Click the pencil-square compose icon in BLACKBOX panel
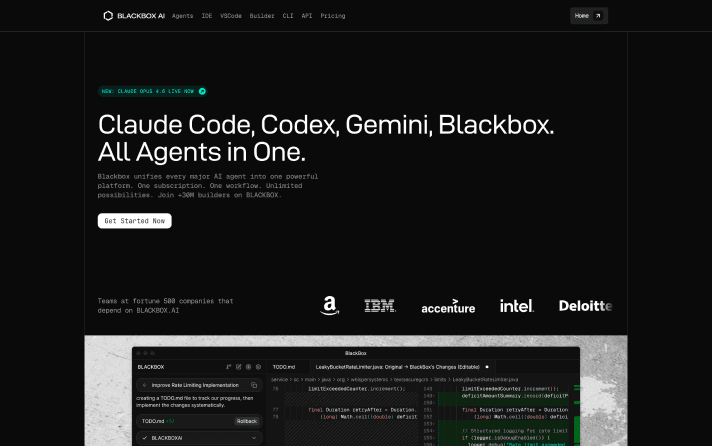This screenshot has height=446, width=712. click(238, 367)
